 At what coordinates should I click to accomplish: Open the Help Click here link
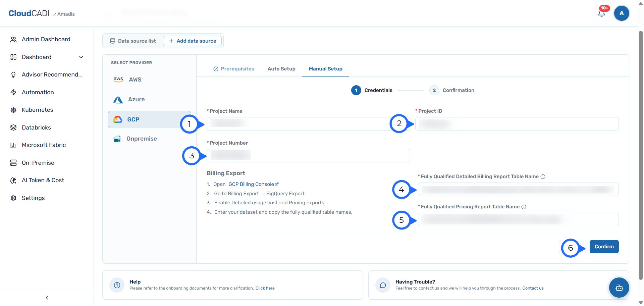265,288
